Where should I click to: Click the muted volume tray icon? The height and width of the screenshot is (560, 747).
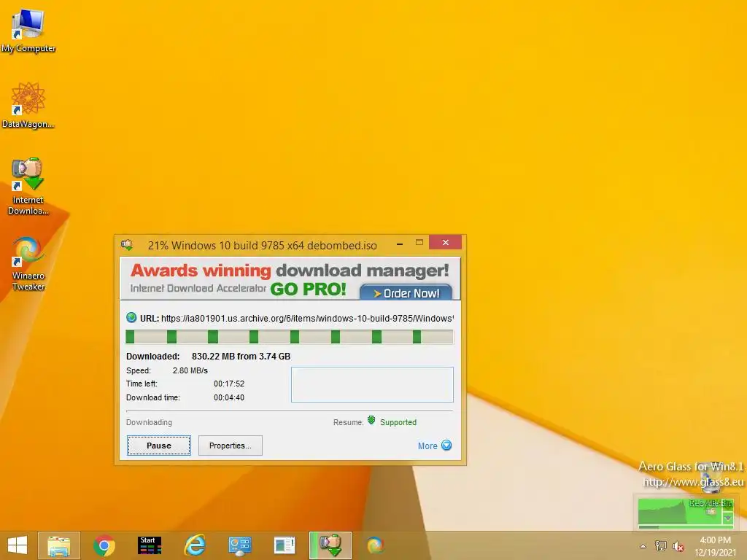pos(678,546)
